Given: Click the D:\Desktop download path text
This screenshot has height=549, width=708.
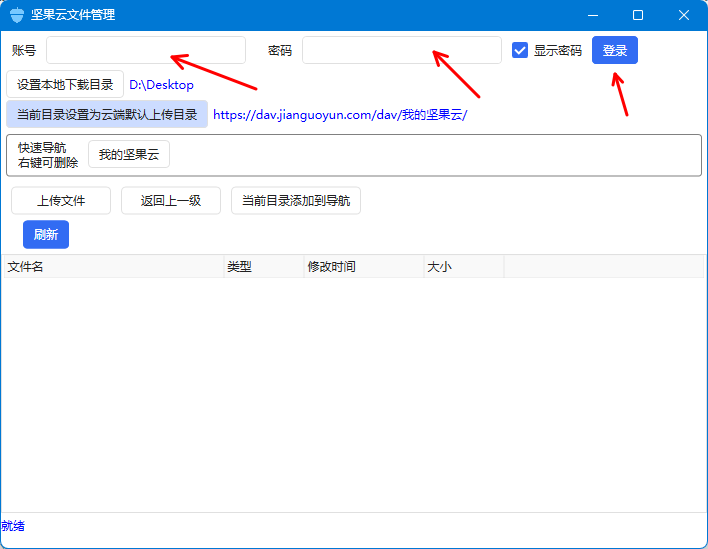Looking at the screenshot, I should (161, 85).
